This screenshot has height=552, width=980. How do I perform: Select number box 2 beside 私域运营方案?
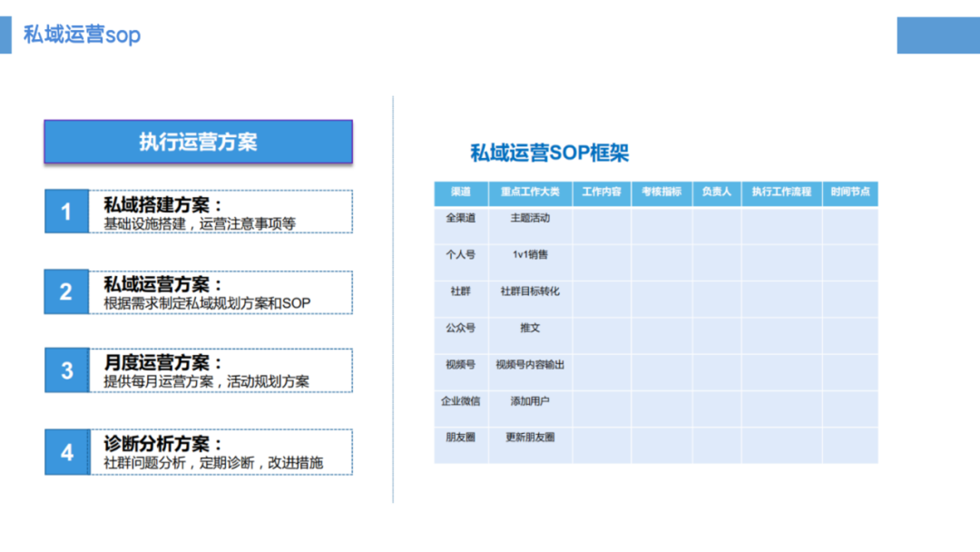(x=66, y=292)
